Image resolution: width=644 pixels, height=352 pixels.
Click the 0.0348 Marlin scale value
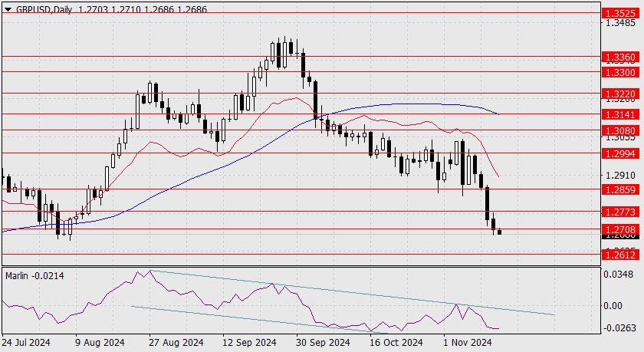[618, 274]
